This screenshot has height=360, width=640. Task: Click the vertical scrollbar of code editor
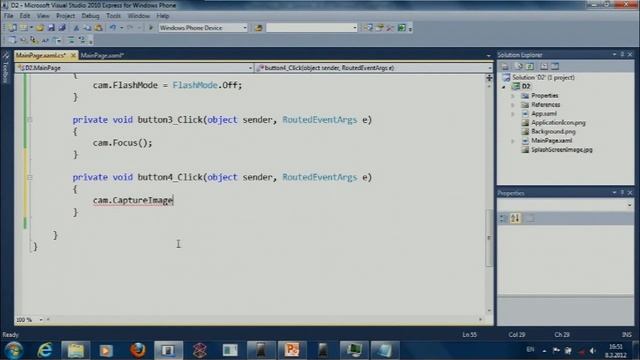coord(489,239)
